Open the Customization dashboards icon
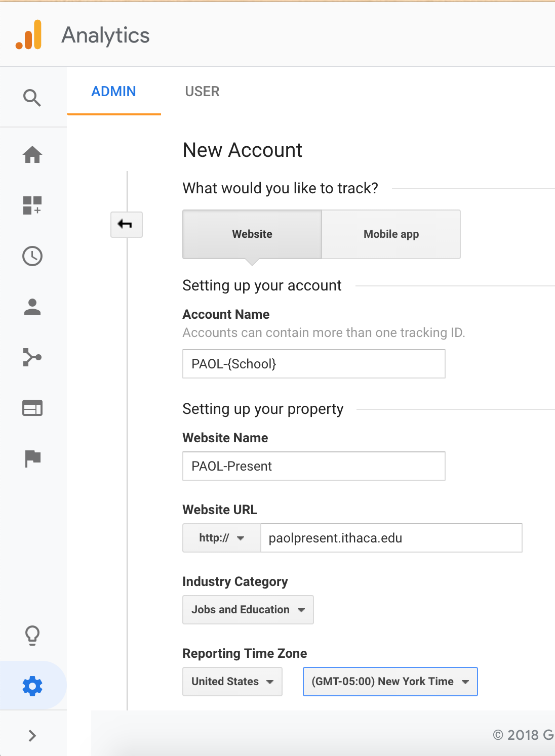Image resolution: width=555 pixels, height=756 pixels. 32,205
